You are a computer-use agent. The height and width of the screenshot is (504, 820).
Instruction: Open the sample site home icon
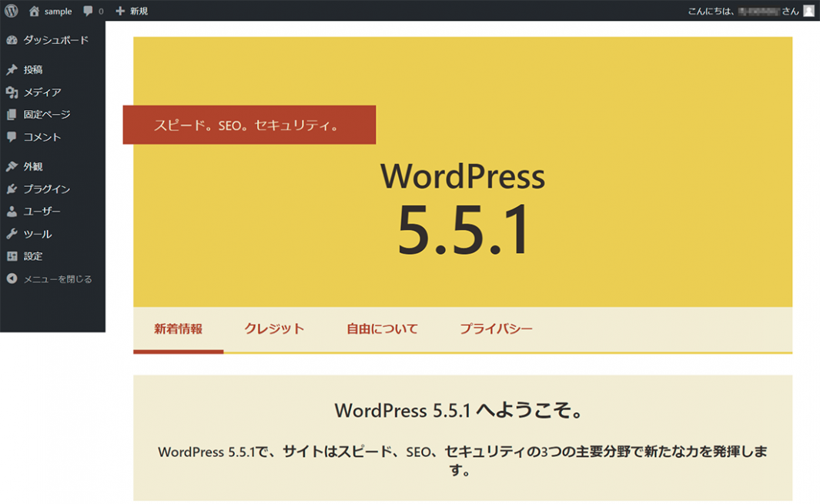click(x=34, y=12)
